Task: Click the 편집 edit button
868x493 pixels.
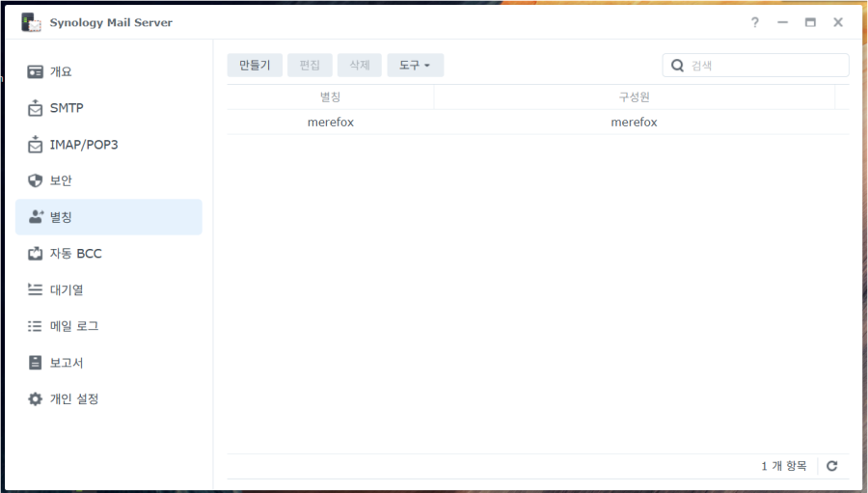Action: click(310, 66)
